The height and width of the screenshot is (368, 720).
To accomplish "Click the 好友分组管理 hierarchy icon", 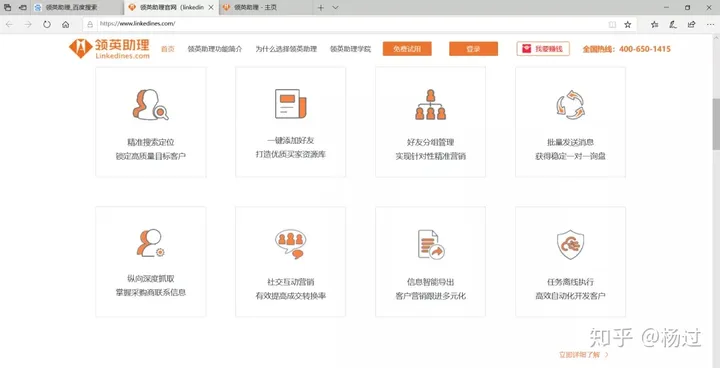I will [430, 105].
